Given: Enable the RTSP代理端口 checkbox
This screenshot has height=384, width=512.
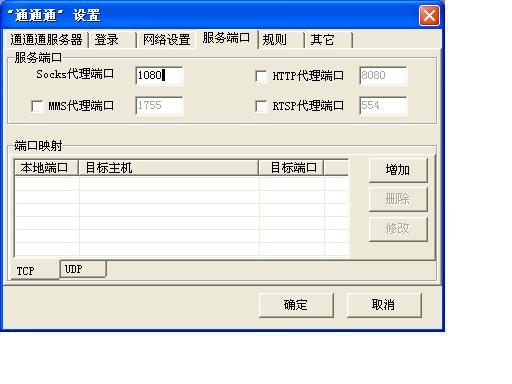Looking at the screenshot, I should (x=261, y=106).
